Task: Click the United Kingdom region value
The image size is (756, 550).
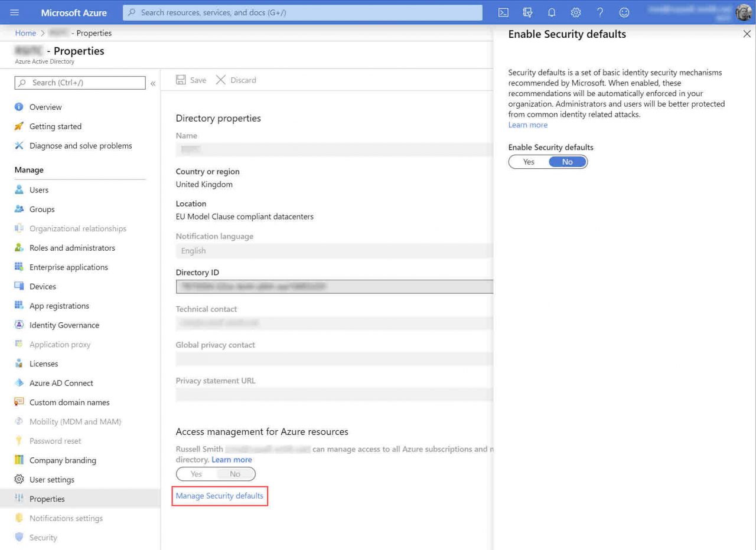Action: (204, 184)
